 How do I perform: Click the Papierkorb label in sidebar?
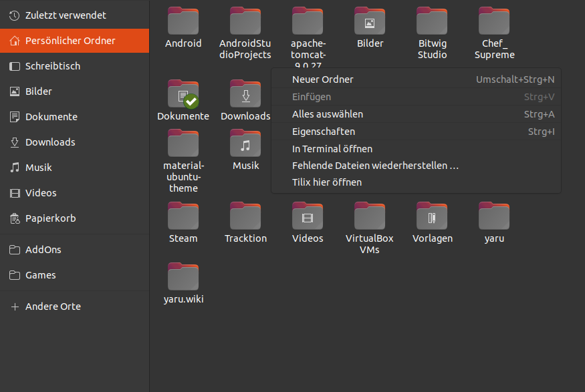[50, 218]
